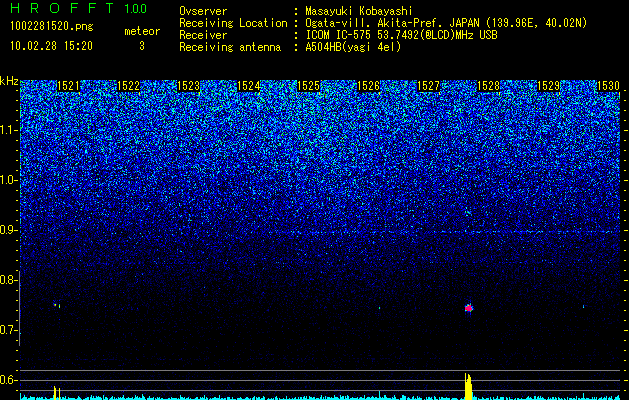Click the 1529 time marker
The image size is (629, 400).
click(548, 86)
